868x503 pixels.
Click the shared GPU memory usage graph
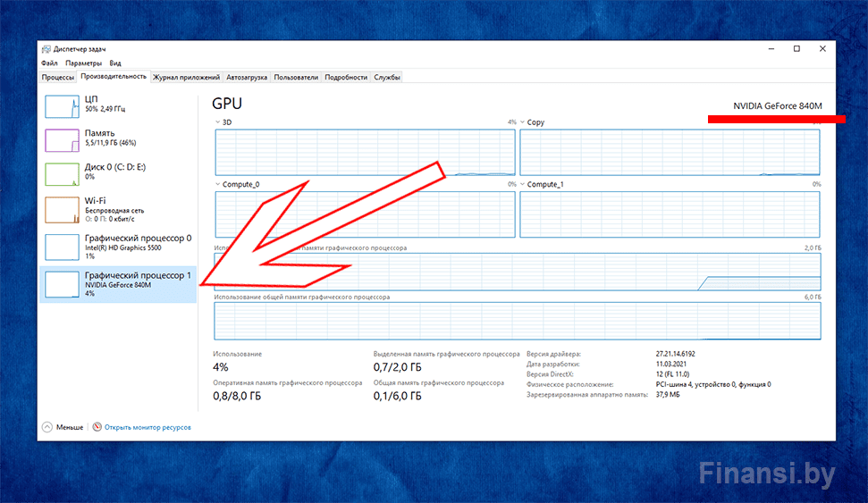pos(518,321)
